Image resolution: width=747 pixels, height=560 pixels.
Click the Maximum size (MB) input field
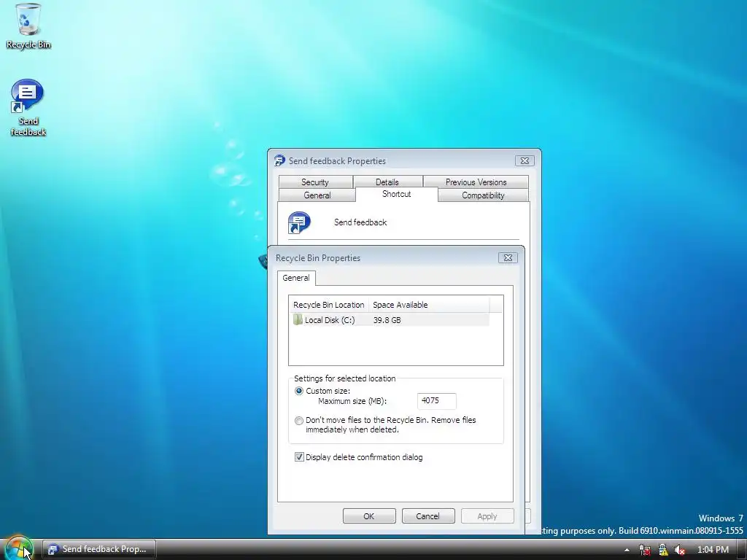[436, 401]
